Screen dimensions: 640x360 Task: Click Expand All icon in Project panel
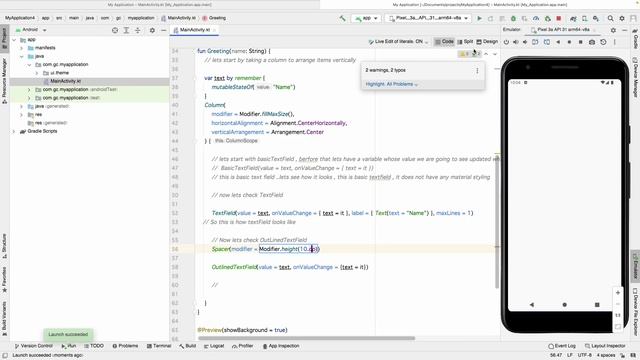coord(126,30)
